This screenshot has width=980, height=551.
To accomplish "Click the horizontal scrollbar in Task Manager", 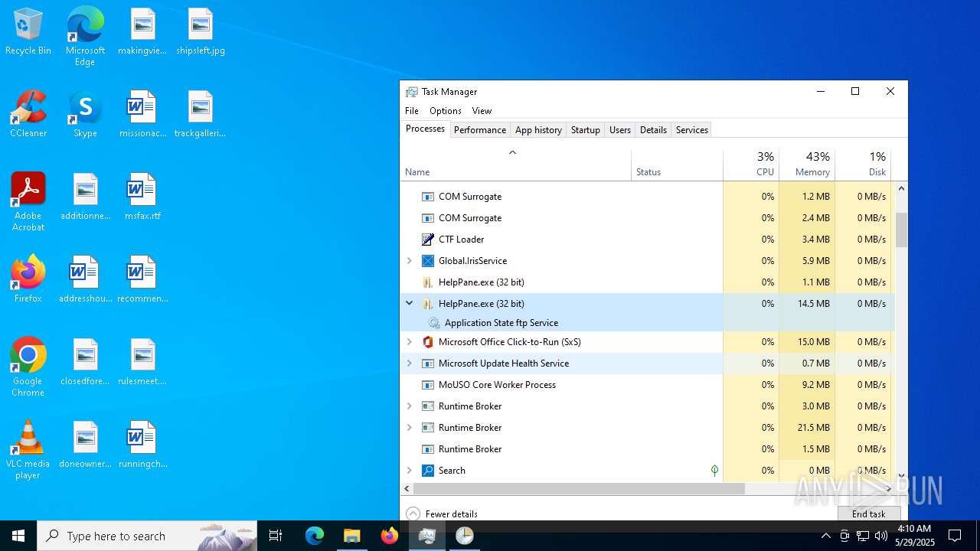I will pyautogui.click(x=580, y=488).
